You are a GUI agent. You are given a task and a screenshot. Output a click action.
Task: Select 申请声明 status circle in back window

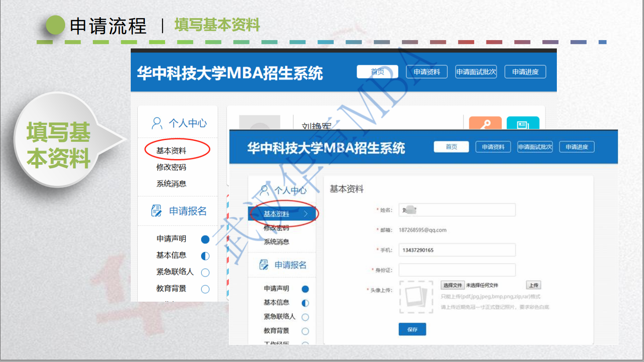click(205, 239)
